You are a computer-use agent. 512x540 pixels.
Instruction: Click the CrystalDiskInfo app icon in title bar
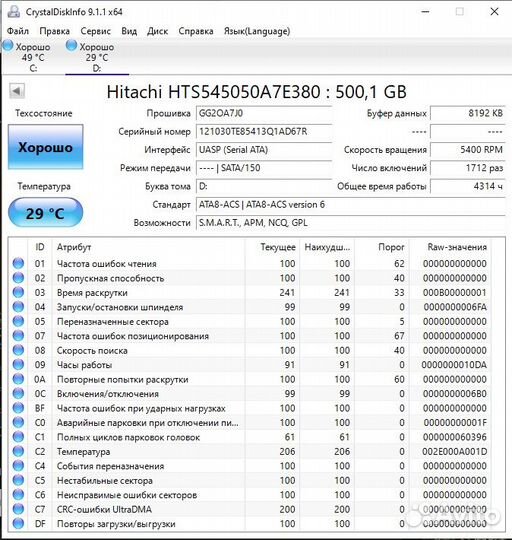pyautogui.click(x=14, y=12)
